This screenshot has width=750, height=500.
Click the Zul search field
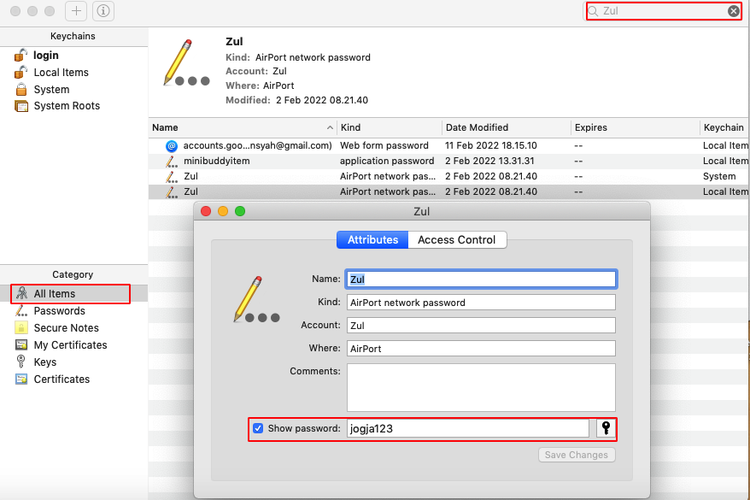[x=664, y=11]
